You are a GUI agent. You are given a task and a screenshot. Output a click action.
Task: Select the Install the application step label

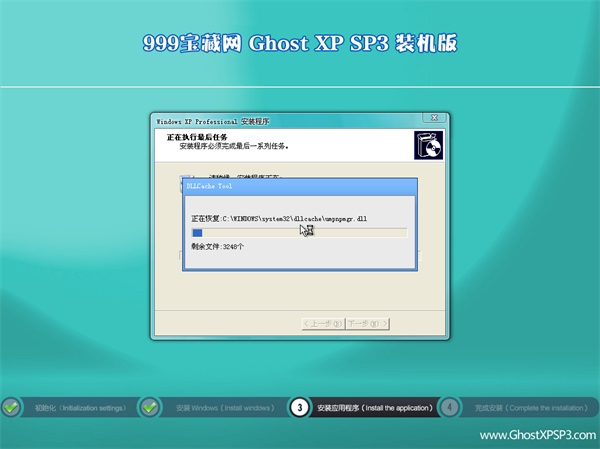pyautogui.click(x=375, y=408)
